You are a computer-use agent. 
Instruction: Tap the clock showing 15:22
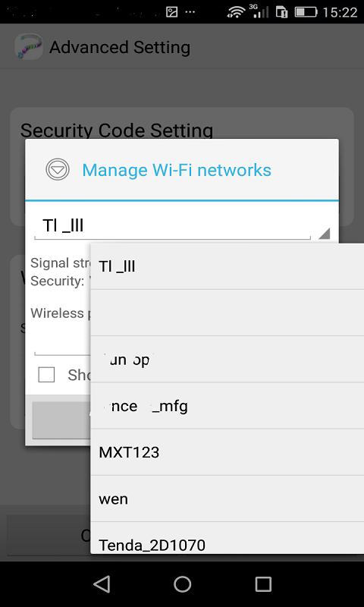coord(340,12)
